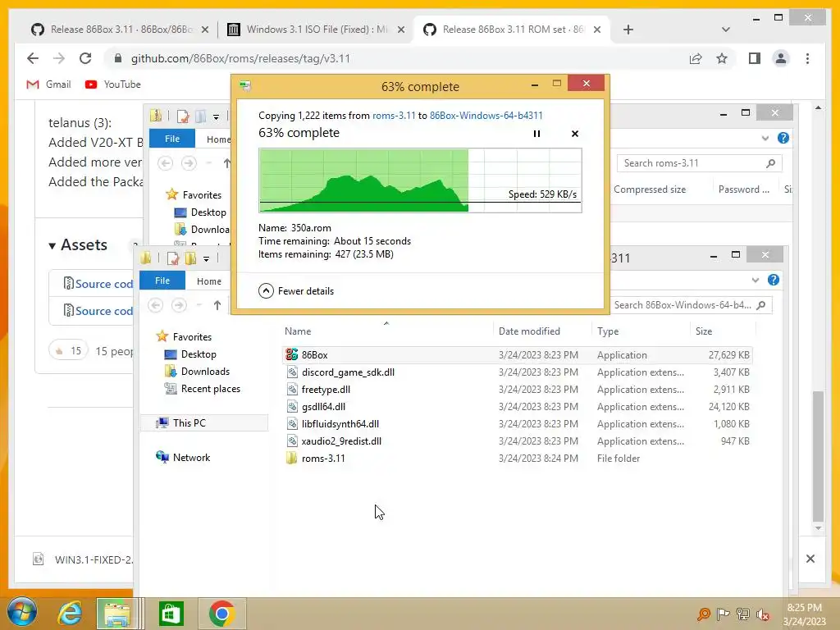The height and width of the screenshot is (630, 840).
Task: Expand ribbon in roms-3.11 window
Action: point(765,138)
